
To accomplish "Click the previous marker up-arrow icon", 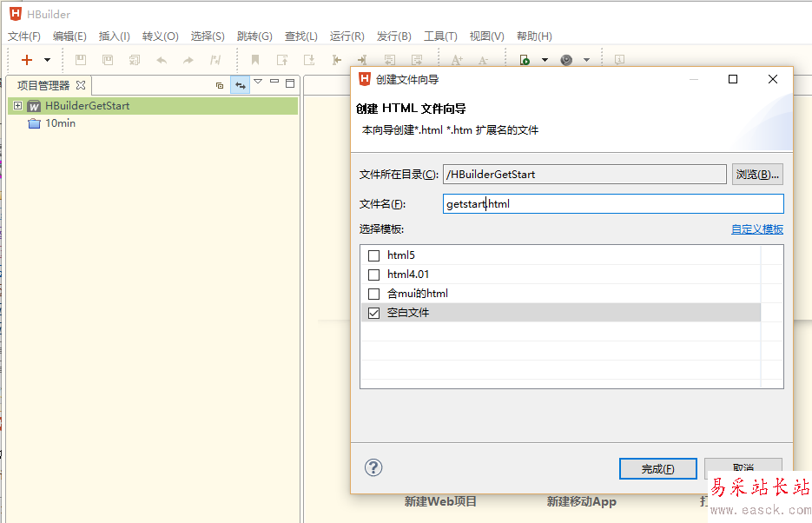I will [x=282, y=60].
